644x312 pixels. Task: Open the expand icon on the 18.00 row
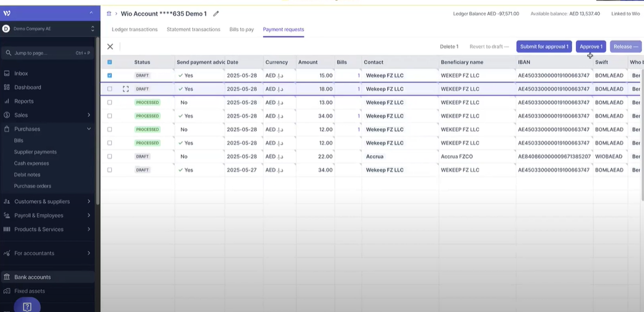coord(125,89)
